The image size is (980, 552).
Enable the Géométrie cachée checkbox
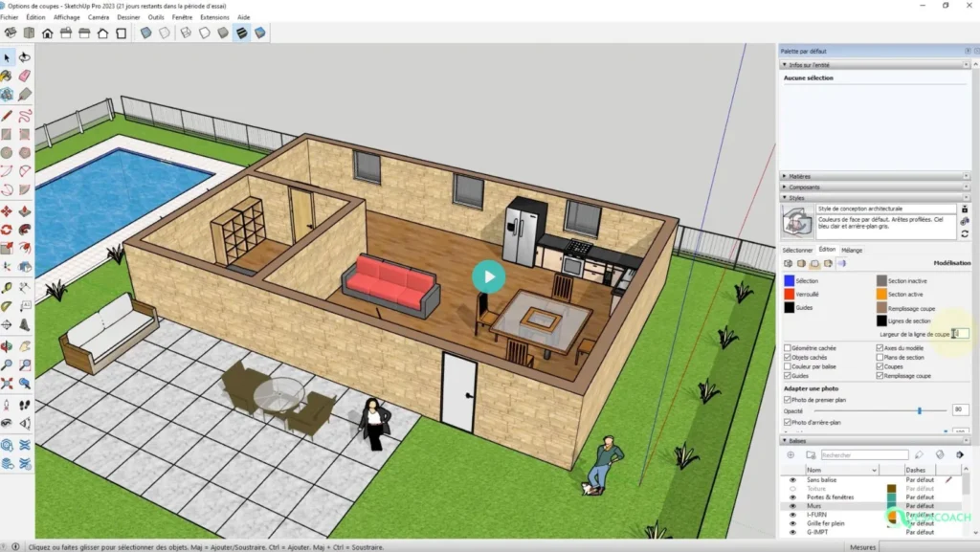pyautogui.click(x=788, y=348)
